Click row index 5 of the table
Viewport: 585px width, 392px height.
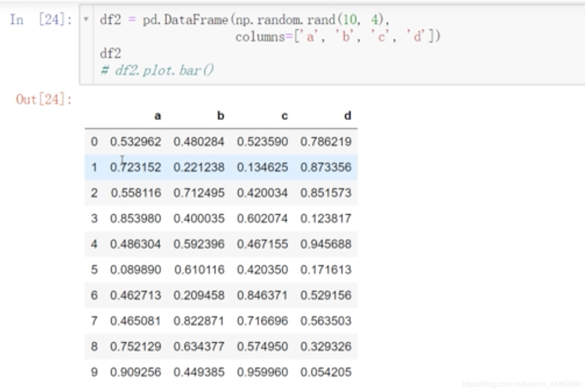point(94,270)
